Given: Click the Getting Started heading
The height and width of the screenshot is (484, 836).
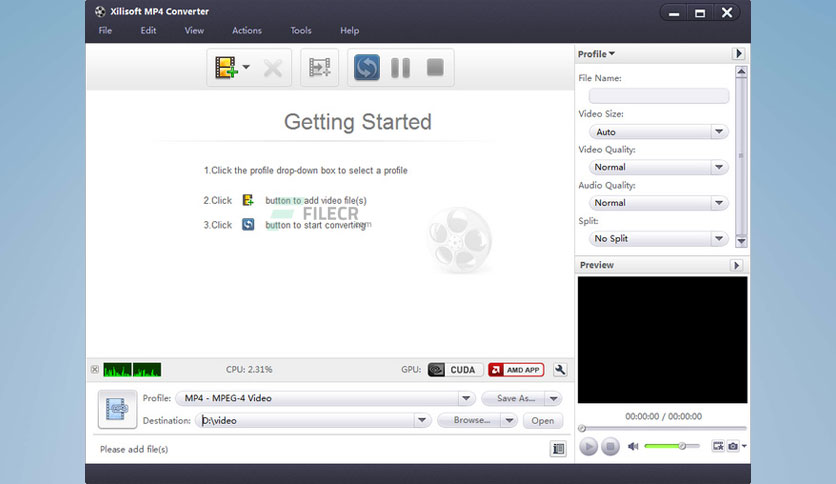Looking at the screenshot, I should 358,122.
